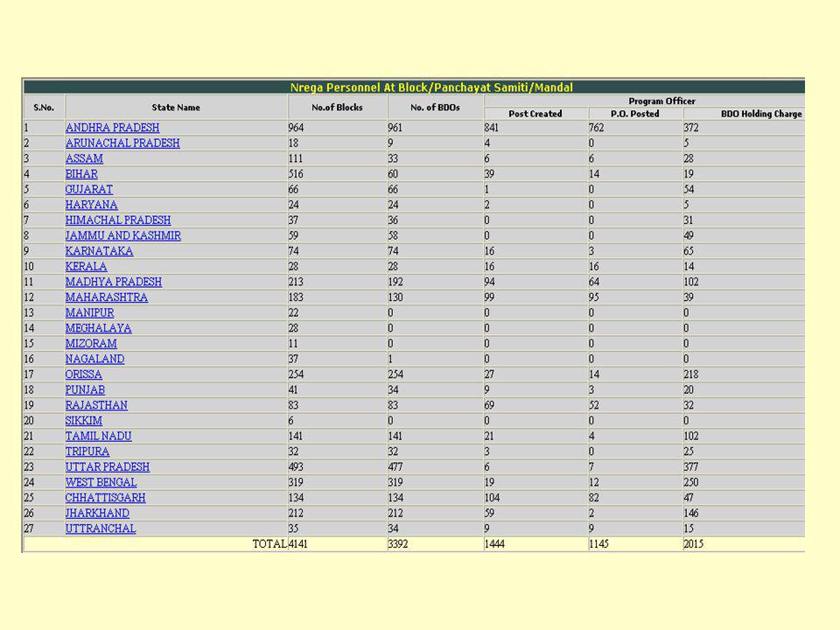Click total blocks value 4141

(297, 544)
